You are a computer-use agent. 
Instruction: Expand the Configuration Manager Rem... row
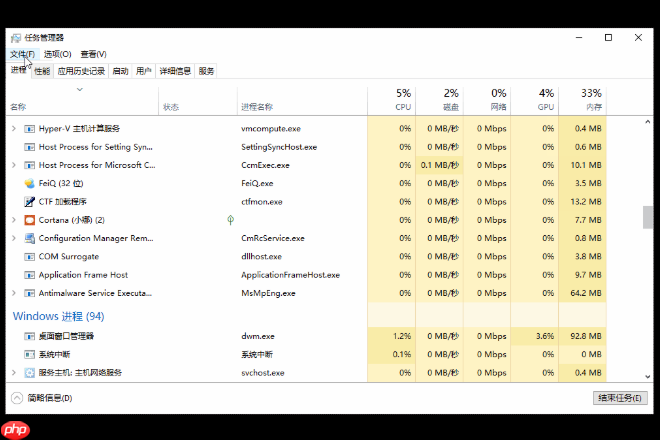pyautogui.click(x=14, y=238)
